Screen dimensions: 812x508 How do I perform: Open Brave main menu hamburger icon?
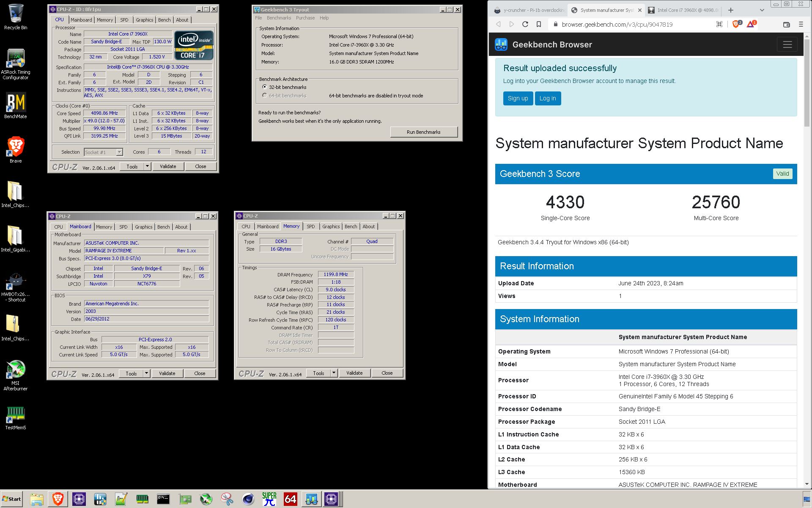[801, 25]
